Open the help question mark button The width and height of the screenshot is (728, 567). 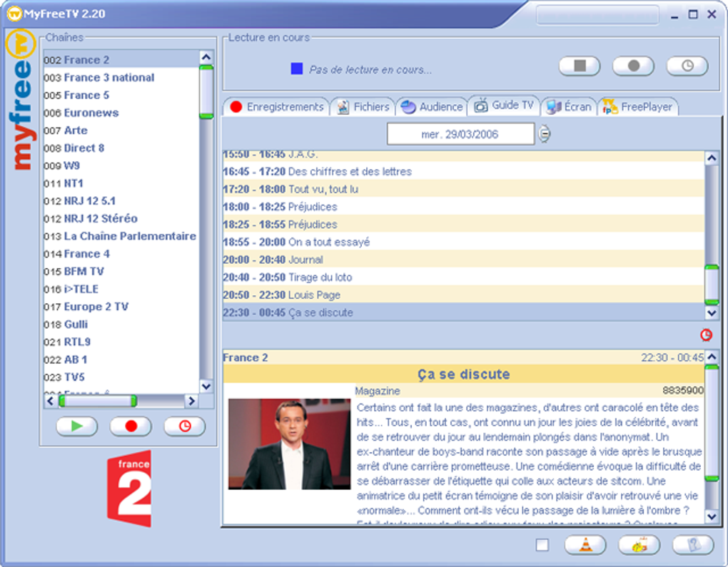tap(693, 545)
